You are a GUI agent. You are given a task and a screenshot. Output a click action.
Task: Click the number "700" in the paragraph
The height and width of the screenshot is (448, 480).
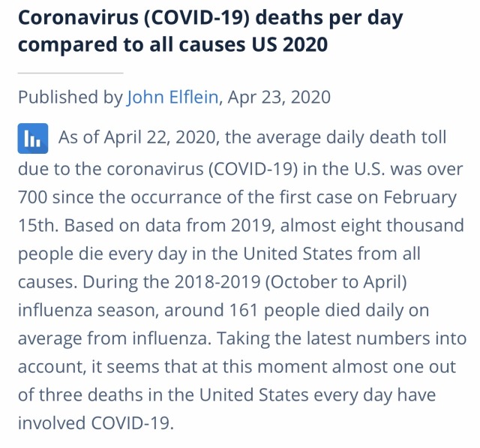tap(32, 197)
